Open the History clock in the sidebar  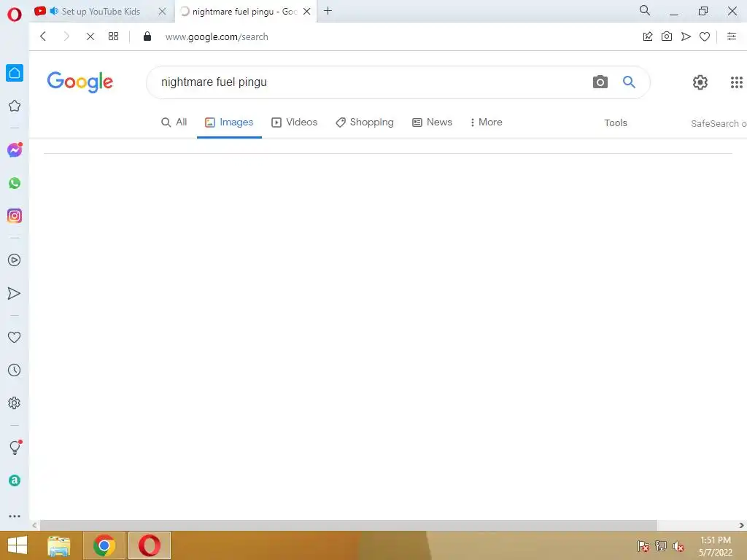tap(15, 370)
